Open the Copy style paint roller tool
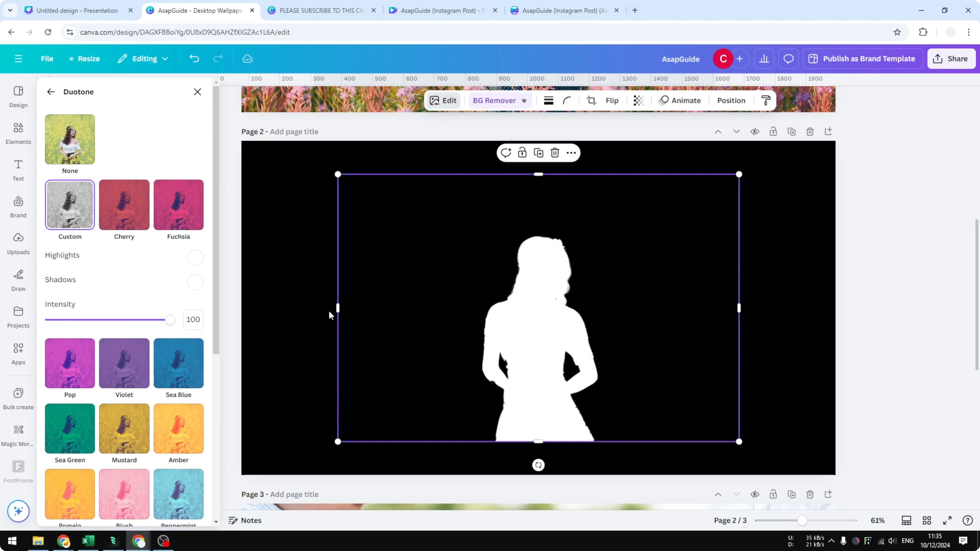This screenshot has width=980, height=551. point(766,100)
